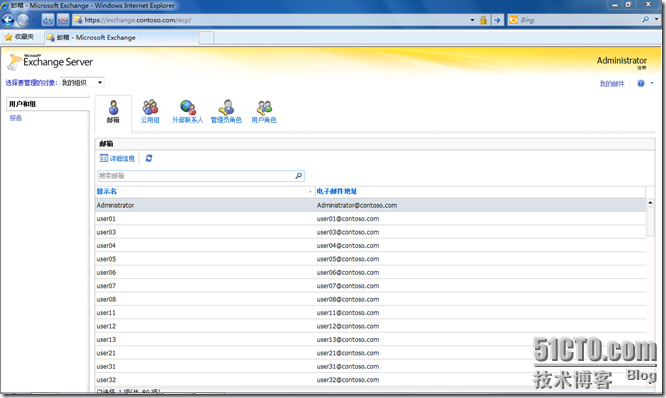Click the Bing search magnifier icon
Image resolution: width=666 pixels, height=398 pixels.
646,20
